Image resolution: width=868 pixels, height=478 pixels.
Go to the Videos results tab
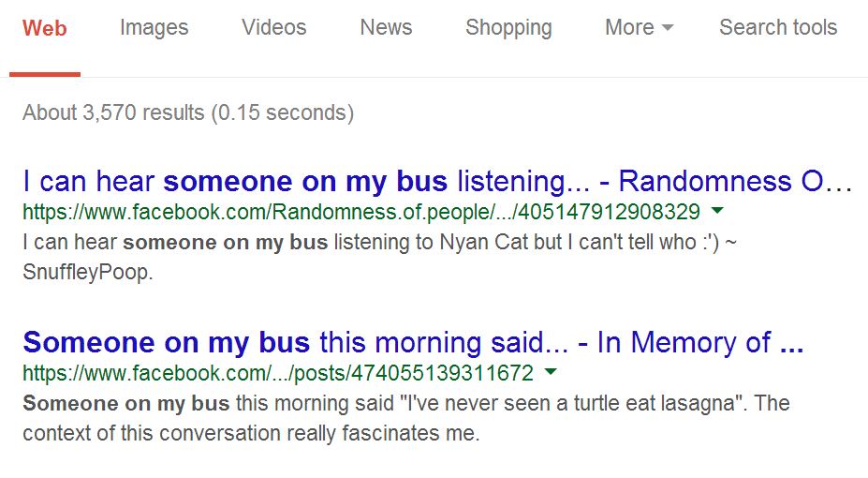(273, 28)
